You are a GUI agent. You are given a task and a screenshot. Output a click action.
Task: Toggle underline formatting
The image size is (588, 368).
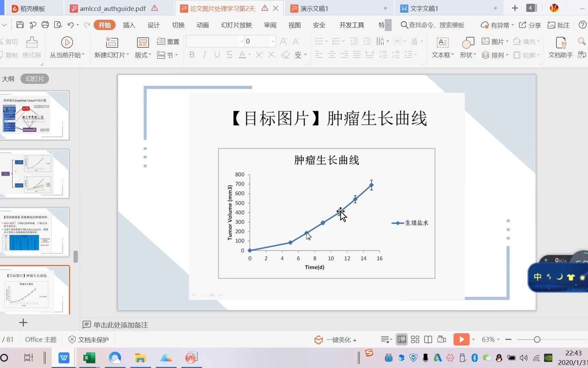tap(217, 55)
